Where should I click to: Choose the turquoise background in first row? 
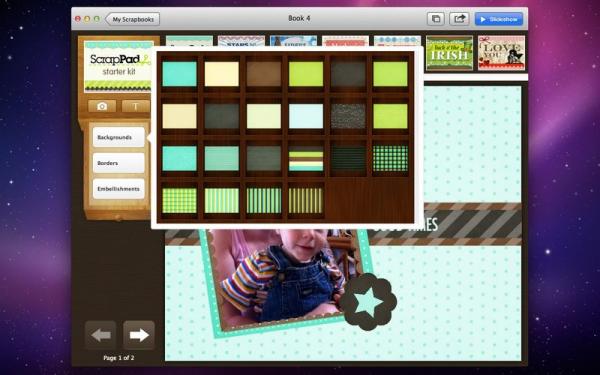click(x=179, y=74)
